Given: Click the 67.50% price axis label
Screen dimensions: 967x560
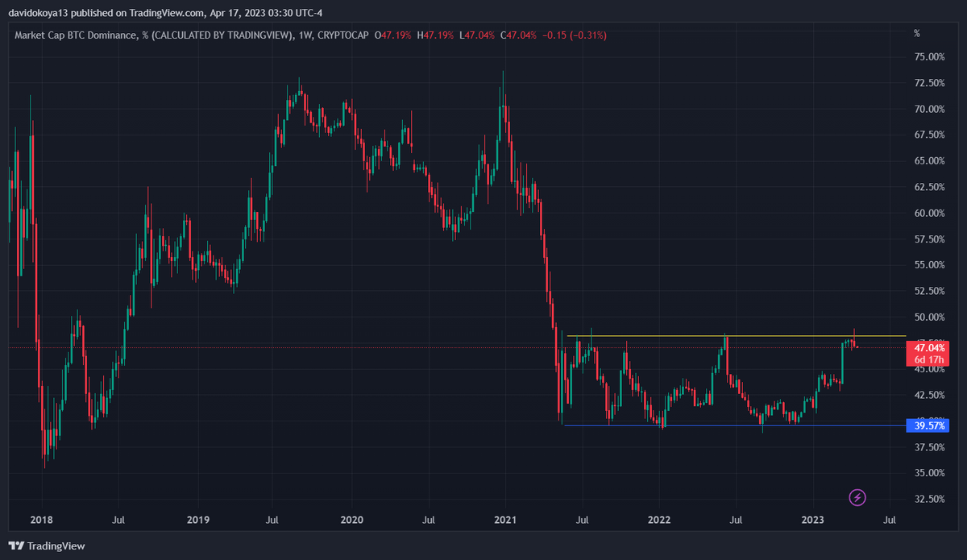Looking at the screenshot, I should 929,135.
